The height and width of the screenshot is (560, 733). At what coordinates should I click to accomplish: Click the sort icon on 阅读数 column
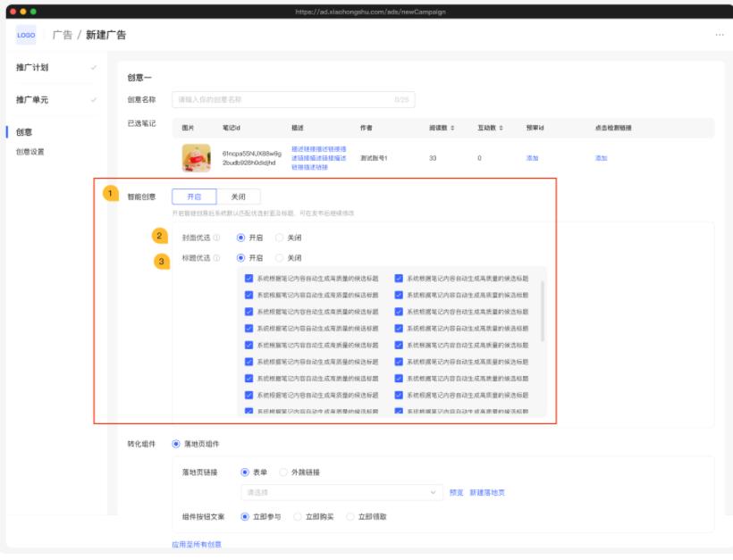click(x=451, y=128)
